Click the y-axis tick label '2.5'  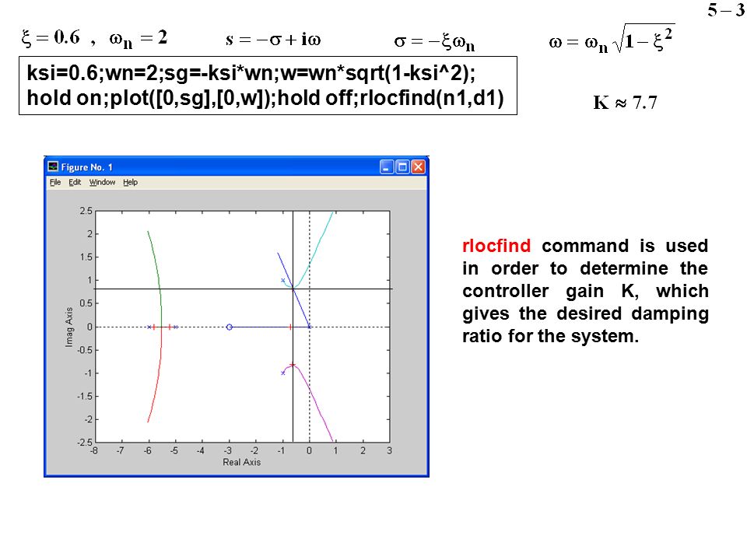pos(86,211)
